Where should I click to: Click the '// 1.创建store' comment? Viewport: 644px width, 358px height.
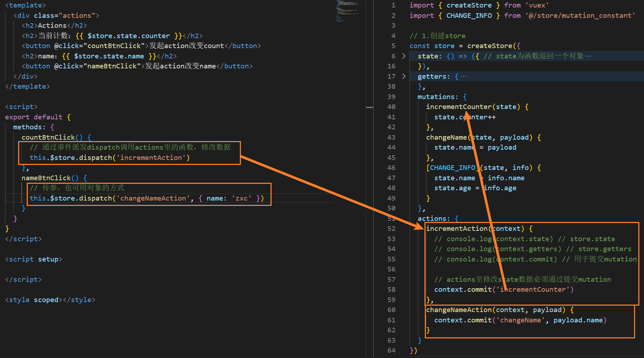(x=437, y=36)
